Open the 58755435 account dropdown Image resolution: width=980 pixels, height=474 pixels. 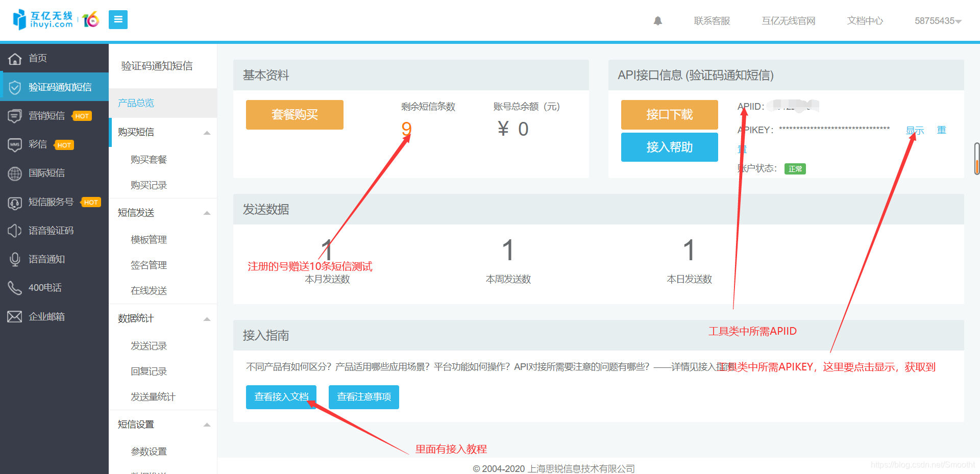(938, 21)
